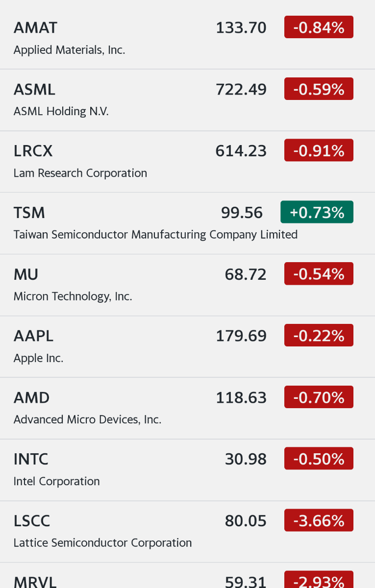Click the Intel -0.50% change badge
Viewport: 375px width, 588px height.
(x=319, y=459)
